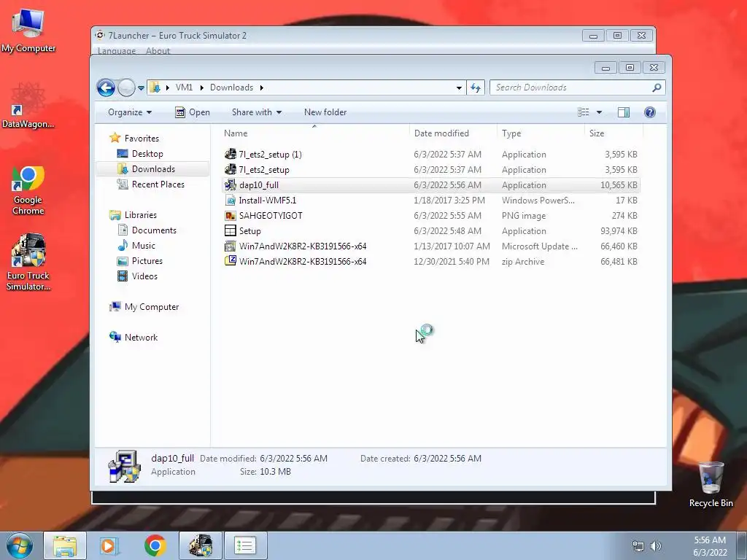
Task: Click the Open toolbar button
Action: [x=193, y=112]
